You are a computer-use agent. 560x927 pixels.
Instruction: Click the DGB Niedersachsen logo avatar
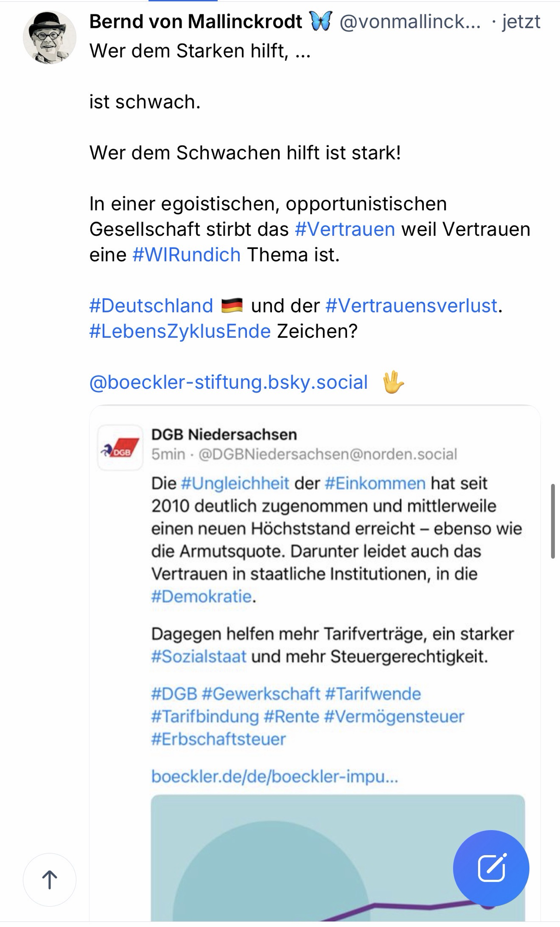click(120, 448)
